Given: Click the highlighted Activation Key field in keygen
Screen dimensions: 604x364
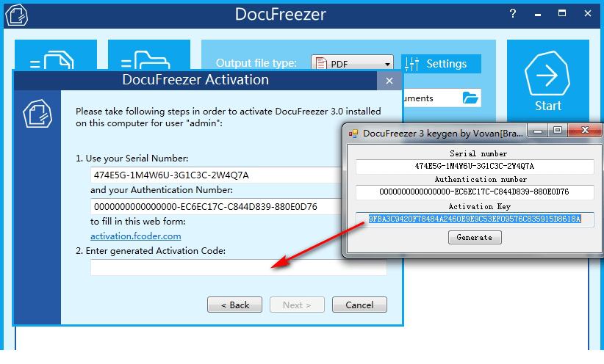Looking at the screenshot, I should coord(475,219).
